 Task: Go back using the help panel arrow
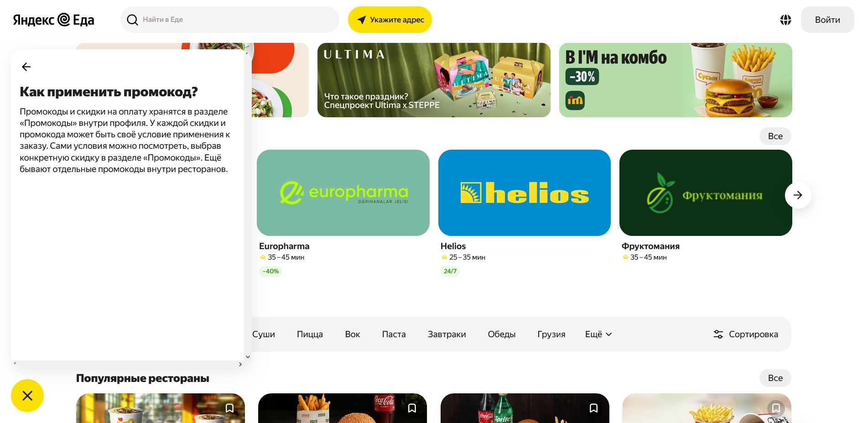[26, 67]
